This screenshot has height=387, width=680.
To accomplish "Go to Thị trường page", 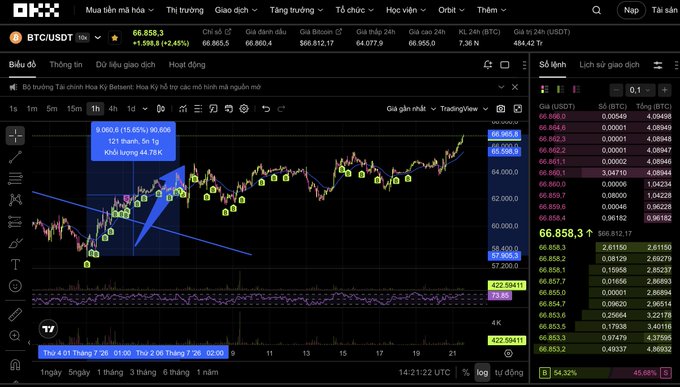I will (x=185, y=10).
